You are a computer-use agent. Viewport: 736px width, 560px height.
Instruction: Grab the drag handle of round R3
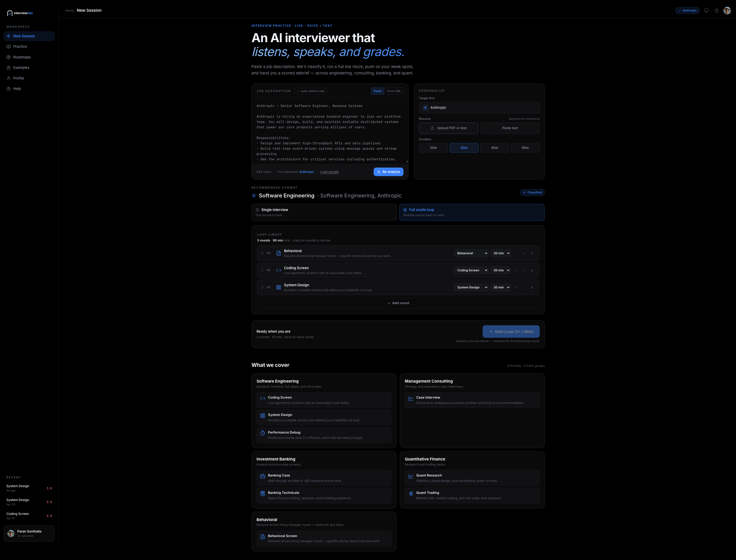pyautogui.click(x=262, y=287)
